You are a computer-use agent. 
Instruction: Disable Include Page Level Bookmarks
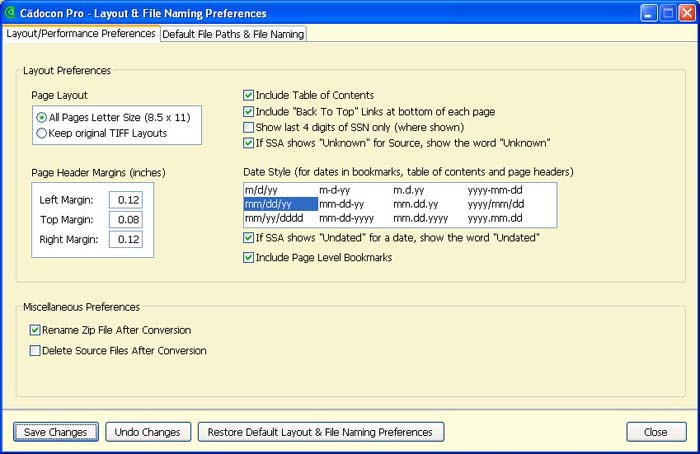249,258
